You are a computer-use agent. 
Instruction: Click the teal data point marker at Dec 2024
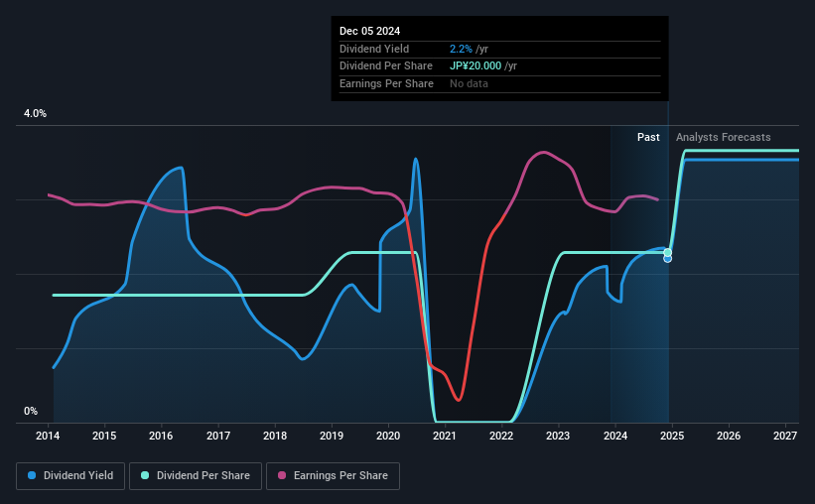667,253
